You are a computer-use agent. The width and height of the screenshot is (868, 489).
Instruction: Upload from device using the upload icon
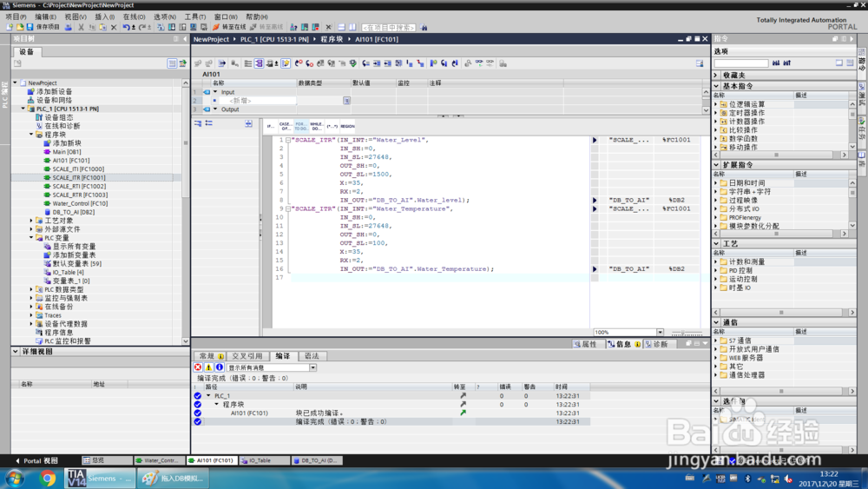(x=182, y=27)
